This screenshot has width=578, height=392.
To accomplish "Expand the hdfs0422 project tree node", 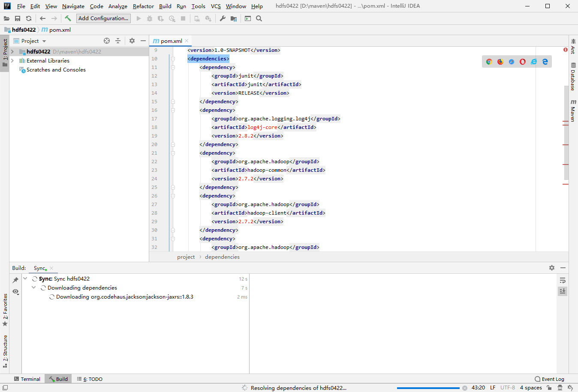I will (x=12, y=51).
